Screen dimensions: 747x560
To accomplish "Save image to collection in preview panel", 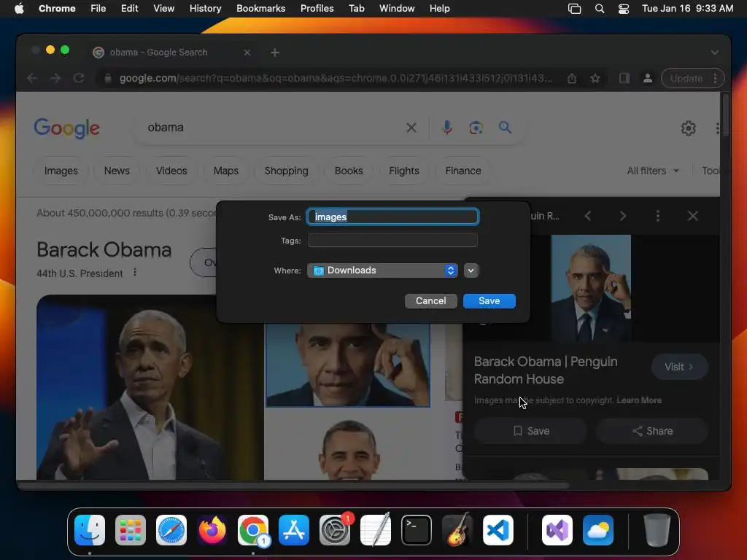I will point(531,431).
